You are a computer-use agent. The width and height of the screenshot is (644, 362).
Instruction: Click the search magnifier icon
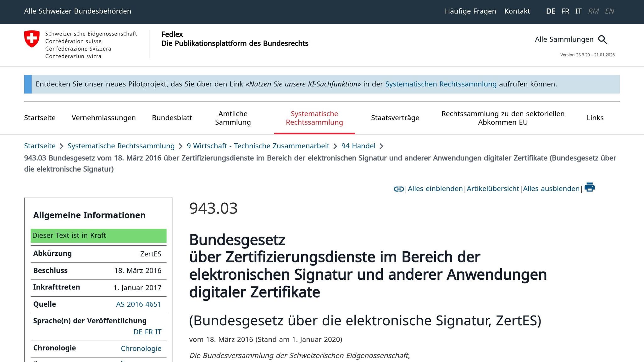click(602, 40)
